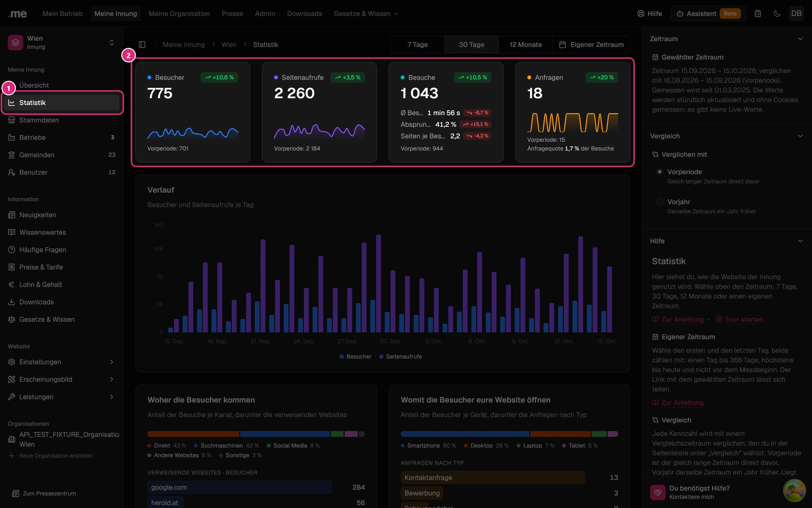812x508 pixels.
Task: Click the Lohn & Gehalt euro icon
Action: click(12, 284)
